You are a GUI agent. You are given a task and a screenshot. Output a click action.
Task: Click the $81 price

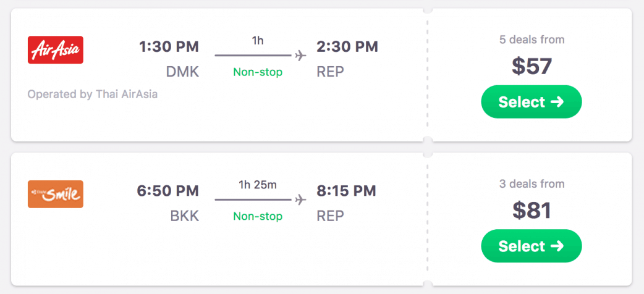(x=532, y=211)
